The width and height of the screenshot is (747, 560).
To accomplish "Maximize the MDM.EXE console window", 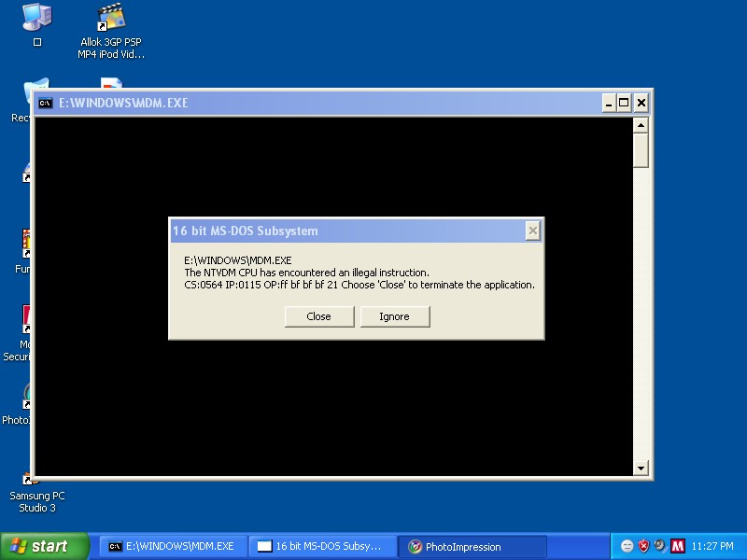I will pyautogui.click(x=624, y=103).
